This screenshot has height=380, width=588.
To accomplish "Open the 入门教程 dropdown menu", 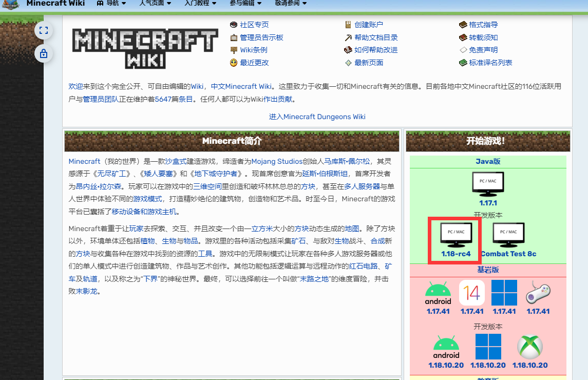I will 200,3.
